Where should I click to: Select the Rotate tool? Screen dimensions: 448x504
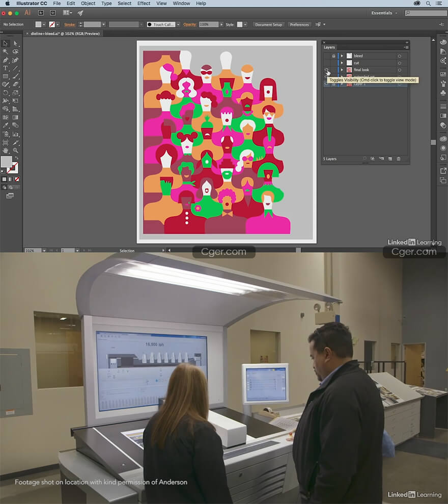click(6, 93)
